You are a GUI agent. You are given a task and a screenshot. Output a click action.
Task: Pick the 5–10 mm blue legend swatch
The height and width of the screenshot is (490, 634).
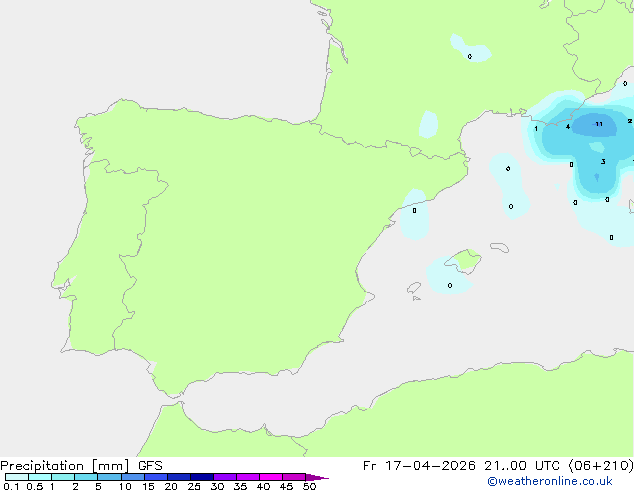109,477
